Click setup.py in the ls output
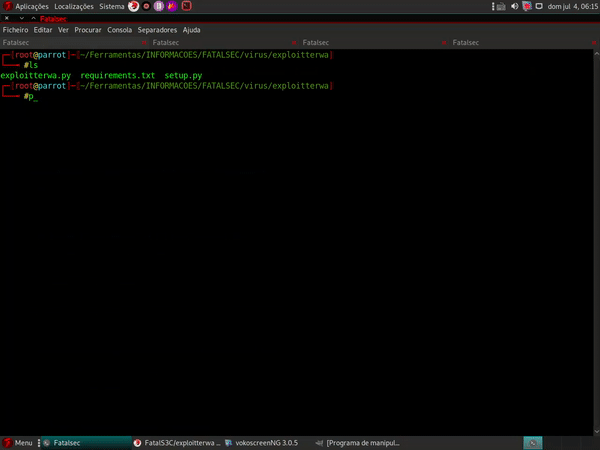600x450 pixels. pos(183,75)
